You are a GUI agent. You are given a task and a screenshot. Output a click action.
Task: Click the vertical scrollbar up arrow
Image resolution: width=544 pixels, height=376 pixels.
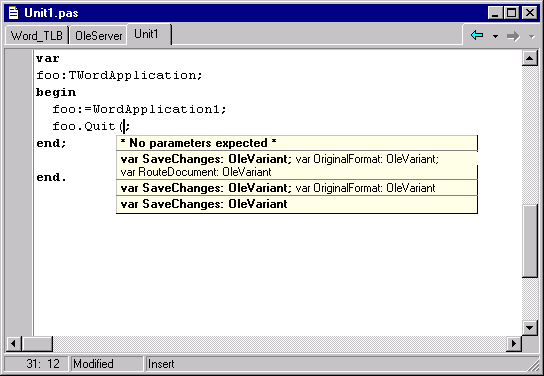[529, 58]
